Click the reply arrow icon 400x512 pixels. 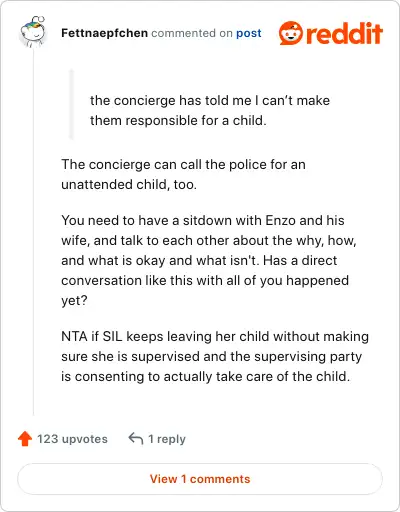(136, 439)
